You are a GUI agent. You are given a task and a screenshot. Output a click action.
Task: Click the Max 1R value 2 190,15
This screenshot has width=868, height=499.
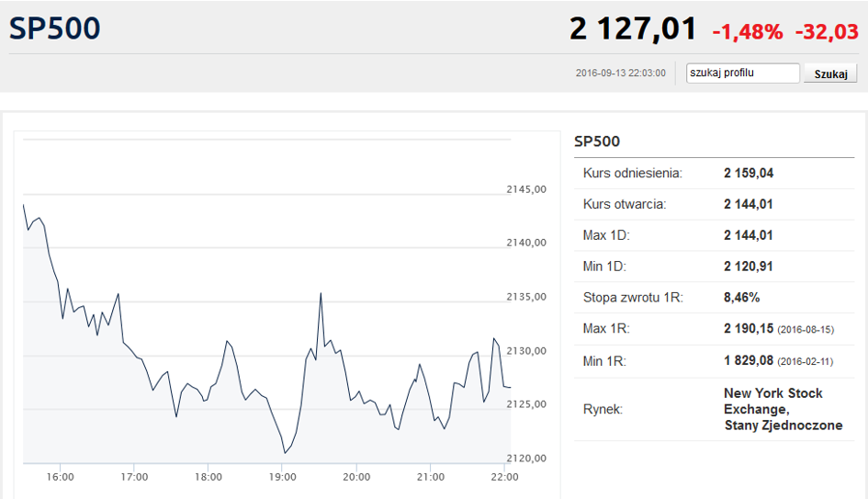click(x=749, y=328)
